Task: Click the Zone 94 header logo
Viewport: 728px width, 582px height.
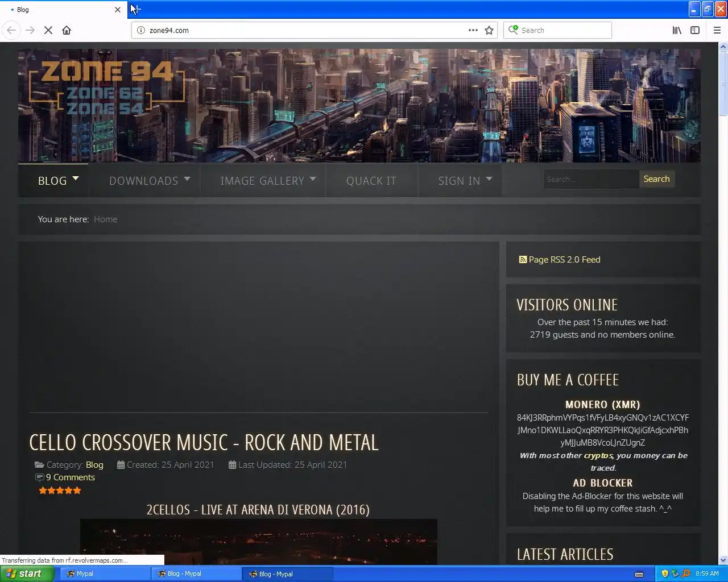Action: 107,87
